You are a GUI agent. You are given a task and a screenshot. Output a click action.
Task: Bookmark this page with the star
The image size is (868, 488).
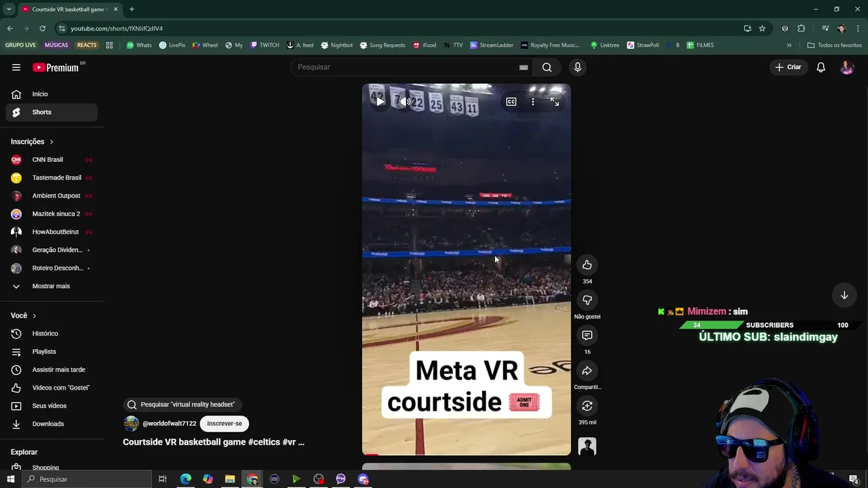pos(762,28)
